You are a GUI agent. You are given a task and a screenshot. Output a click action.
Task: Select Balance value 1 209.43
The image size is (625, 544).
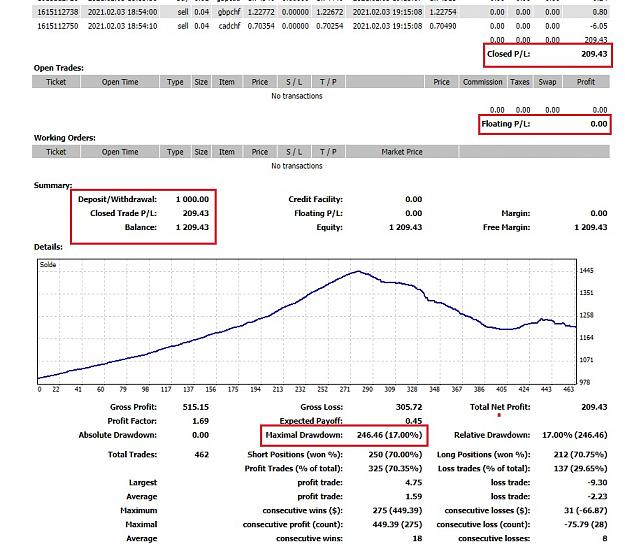(192, 227)
